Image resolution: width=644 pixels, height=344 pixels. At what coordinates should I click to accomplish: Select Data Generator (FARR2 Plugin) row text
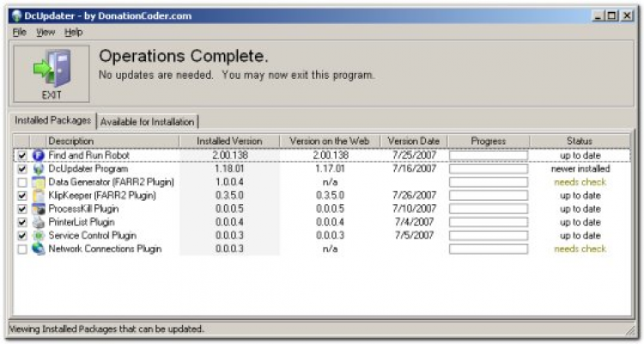111,182
